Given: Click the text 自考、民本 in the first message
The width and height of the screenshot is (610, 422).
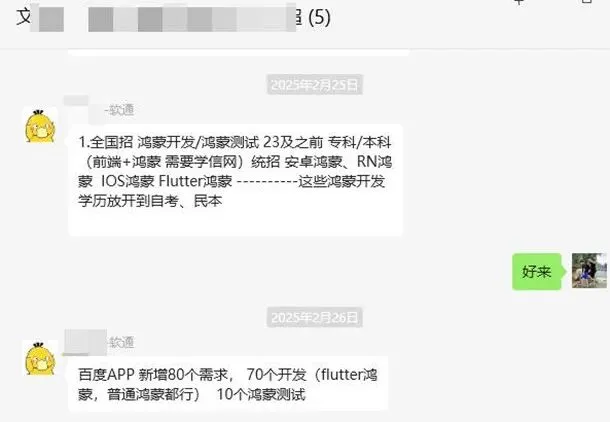Looking at the screenshot, I should point(186,201).
